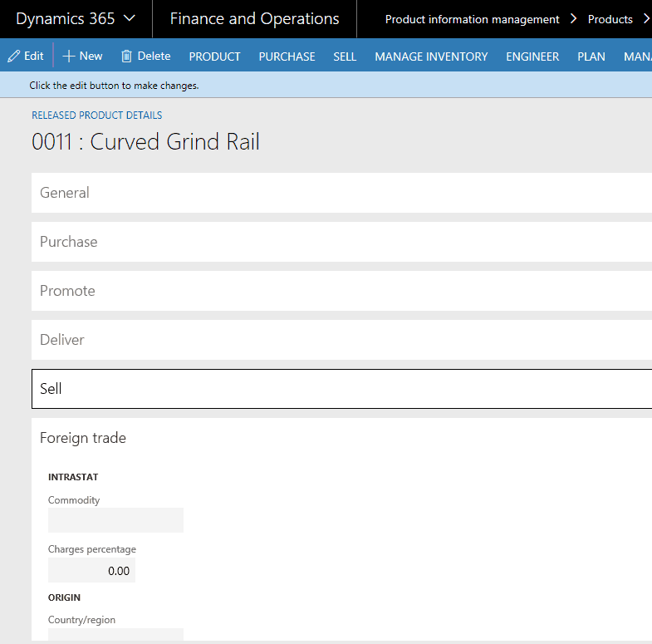Click the ORIGIN group label

coord(64,597)
